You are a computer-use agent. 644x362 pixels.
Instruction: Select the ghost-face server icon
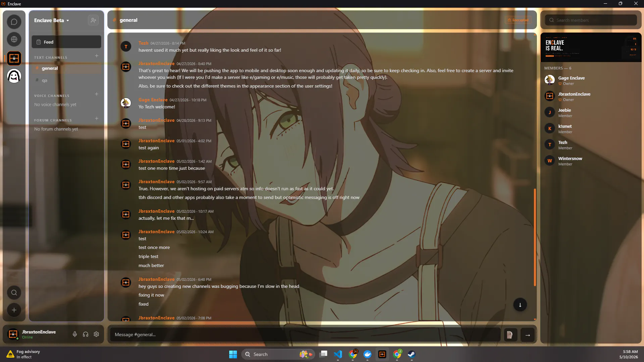pos(14,76)
